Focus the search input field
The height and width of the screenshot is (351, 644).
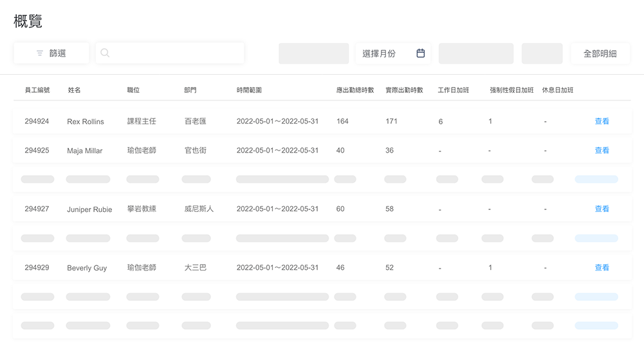click(170, 53)
